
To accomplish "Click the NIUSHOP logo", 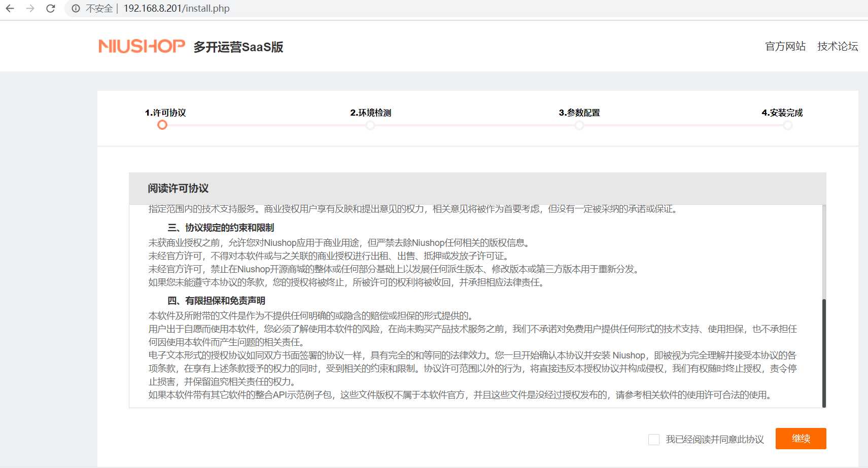I will click(x=142, y=46).
